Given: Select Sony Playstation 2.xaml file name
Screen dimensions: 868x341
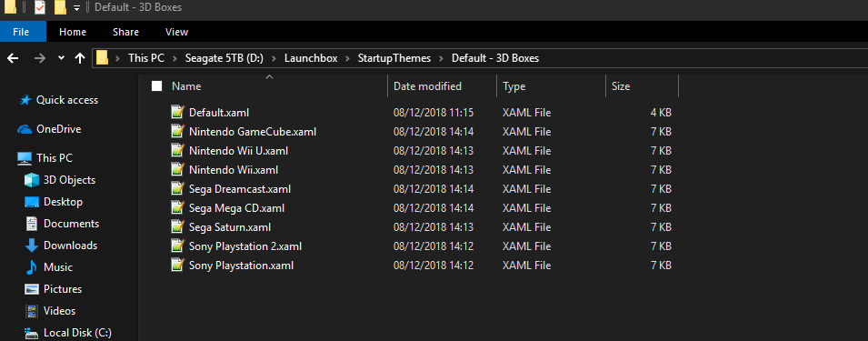Looking at the screenshot, I should pos(245,246).
